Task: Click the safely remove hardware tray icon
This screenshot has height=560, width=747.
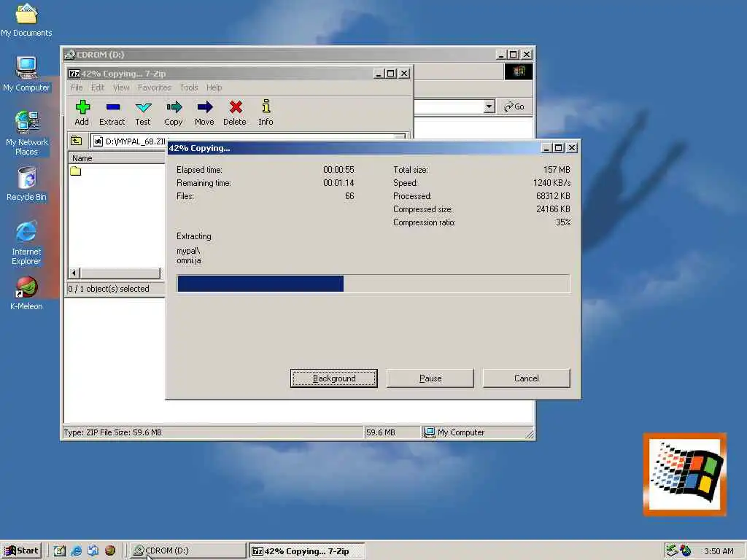Action: (672, 551)
